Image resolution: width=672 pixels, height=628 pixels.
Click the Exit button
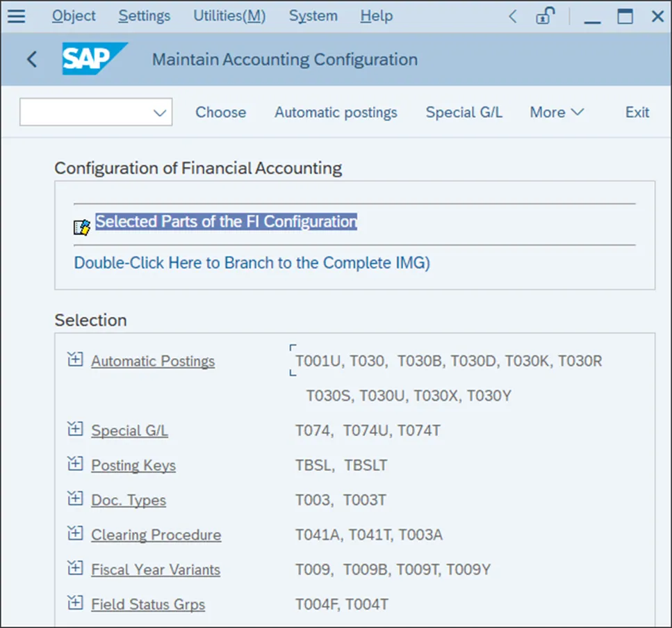(x=637, y=113)
